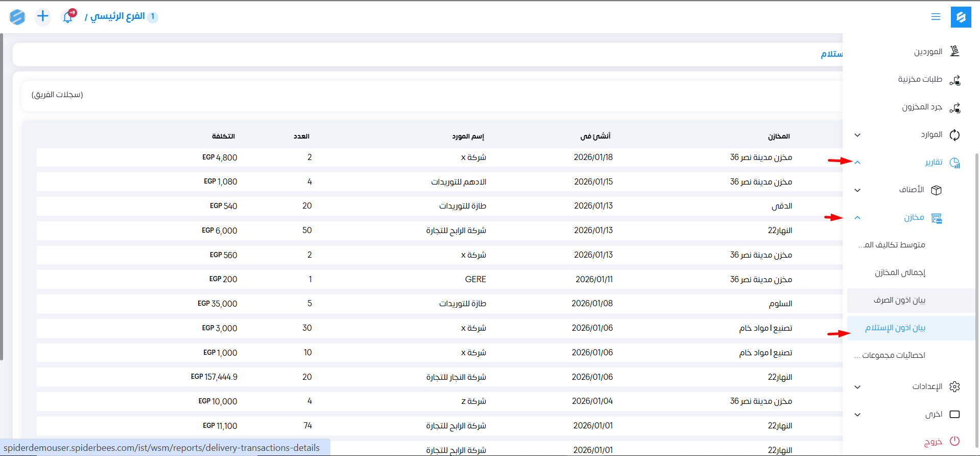
Task: Click the سجلات الفريق link
Action: pos(57,95)
